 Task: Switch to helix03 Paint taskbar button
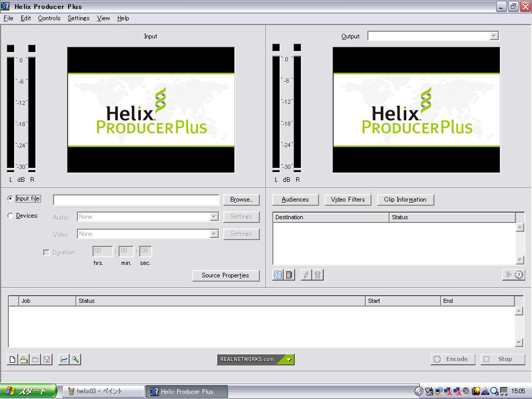[103, 392]
